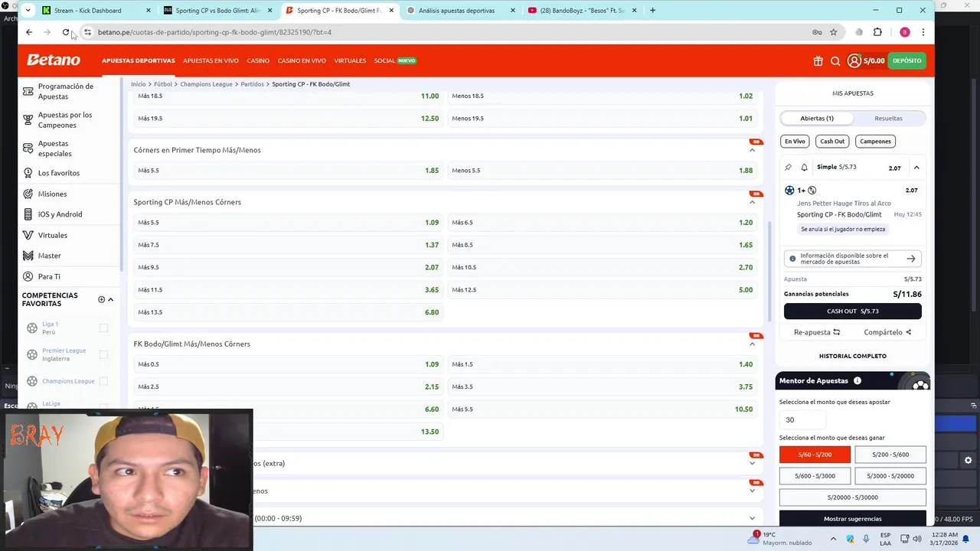
Task: Tick the Premier League Inglaterra checkbox
Action: (103, 354)
